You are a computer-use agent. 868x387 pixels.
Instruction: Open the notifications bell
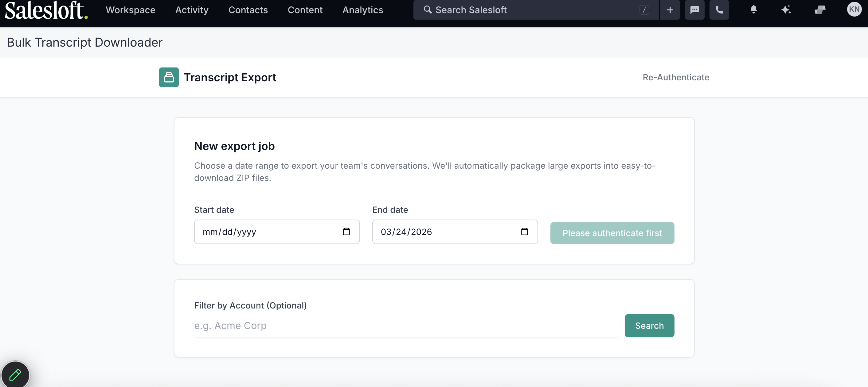pos(753,10)
